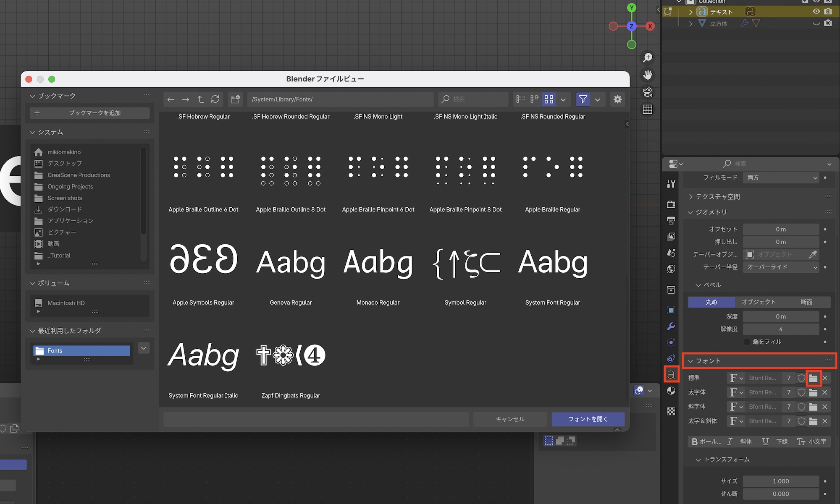Hide テキスト object with eye icon
840x504 pixels.
pyautogui.click(x=816, y=12)
